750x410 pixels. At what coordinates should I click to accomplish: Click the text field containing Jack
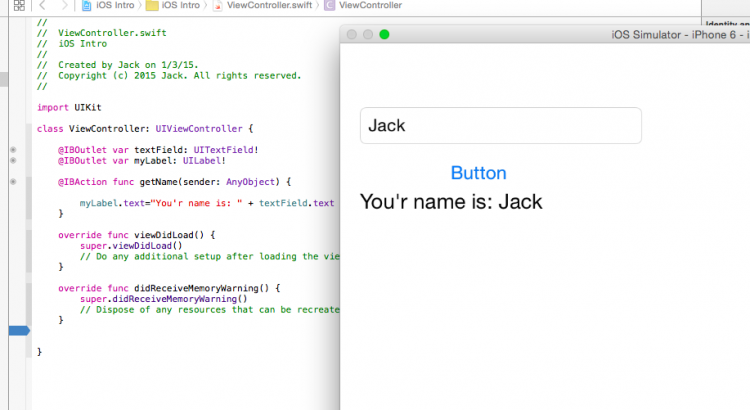pyautogui.click(x=500, y=126)
